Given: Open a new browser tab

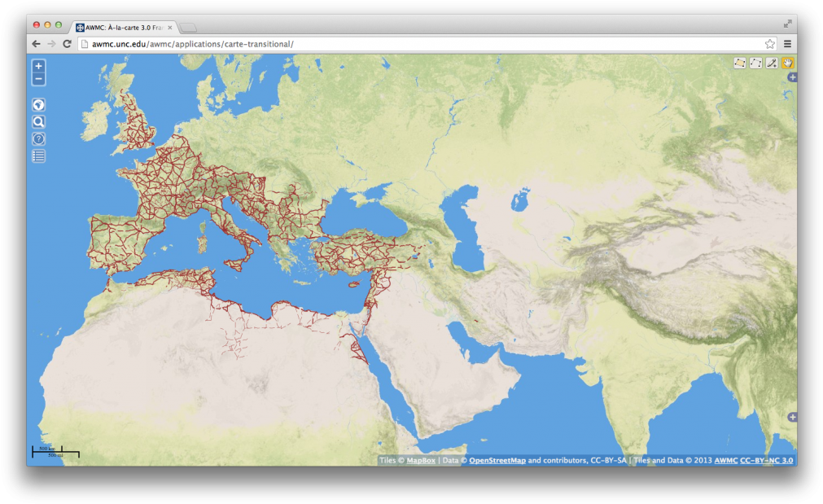Looking at the screenshot, I should tap(188, 28).
